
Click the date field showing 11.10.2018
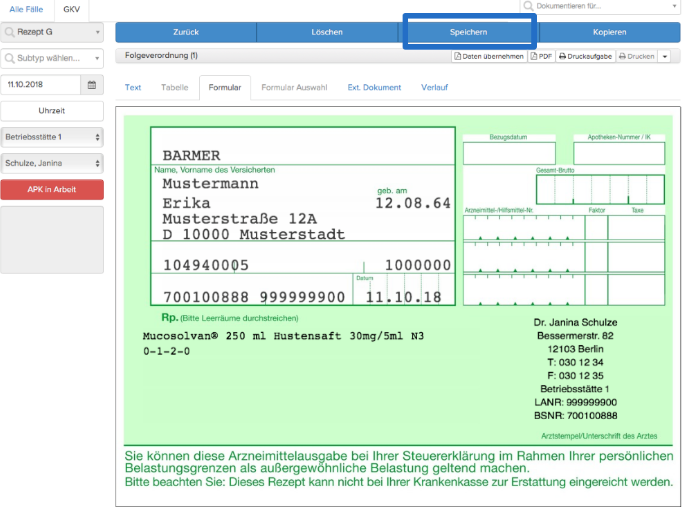point(41,85)
